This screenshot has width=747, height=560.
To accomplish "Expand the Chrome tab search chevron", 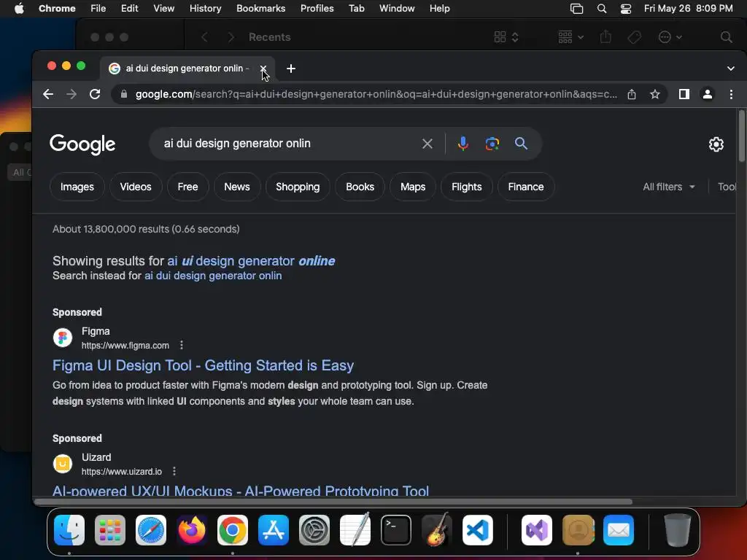I will 731,69.
